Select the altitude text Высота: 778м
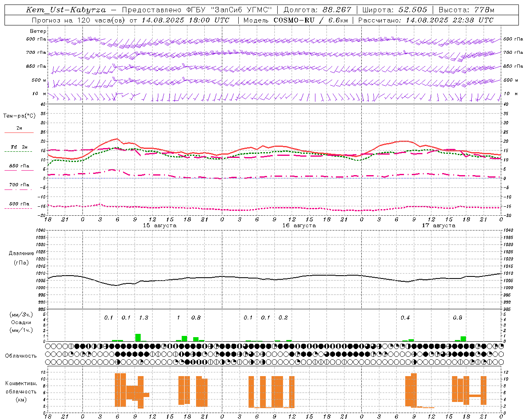The image size is (525, 420). pyautogui.click(x=466, y=10)
